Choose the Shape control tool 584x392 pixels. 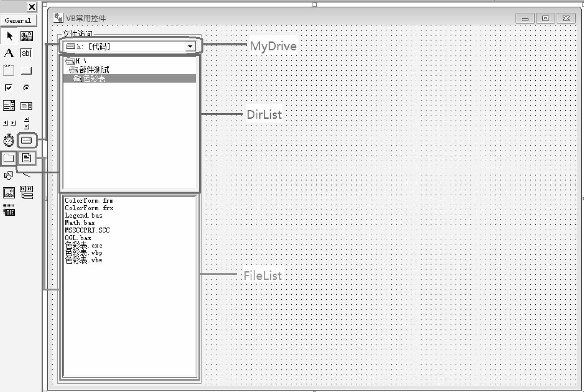pos(9,175)
